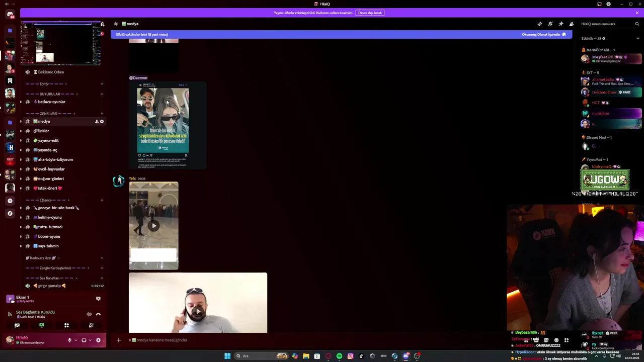Toggle channel notification settings bell icon

[550, 24]
